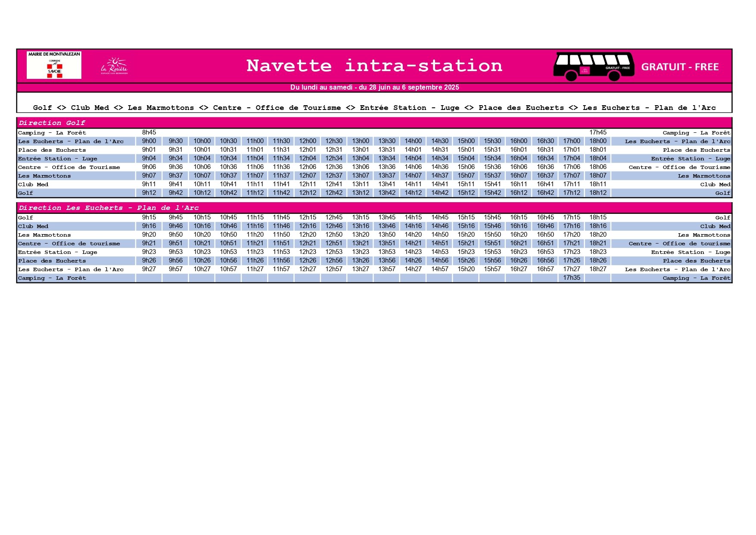Viewport: 756px width, 535px height.
Task: Select the 11h21 cell
Action: coord(255,243)
